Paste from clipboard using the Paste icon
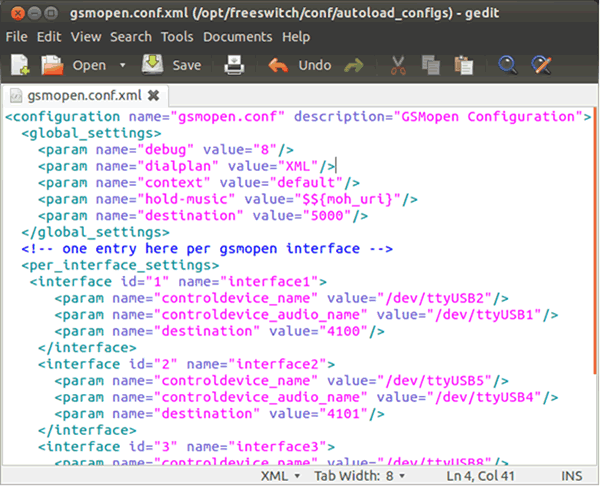The height and width of the screenshot is (487, 600). [x=462, y=66]
